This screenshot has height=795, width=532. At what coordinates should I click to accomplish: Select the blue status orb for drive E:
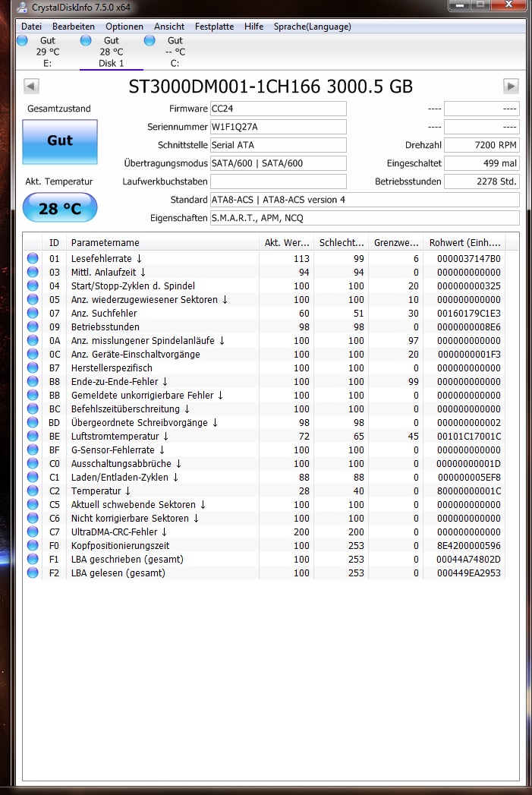coord(22,40)
